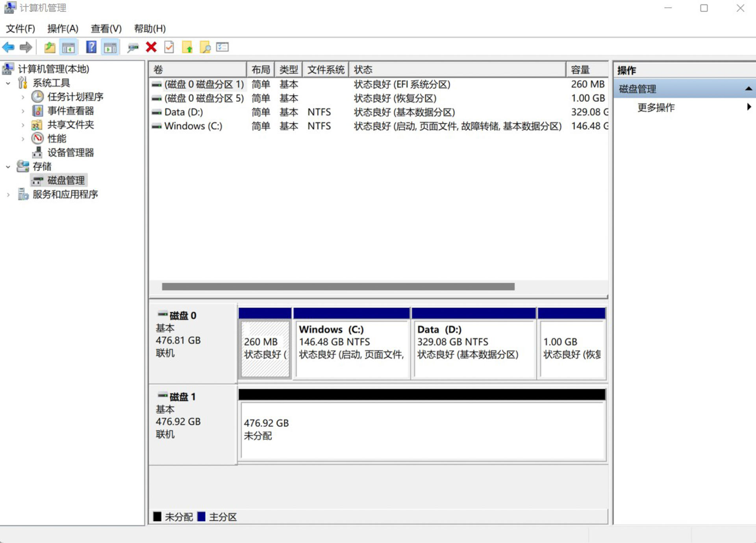
Task: Open the 查看(V) menu
Action: 106,28
